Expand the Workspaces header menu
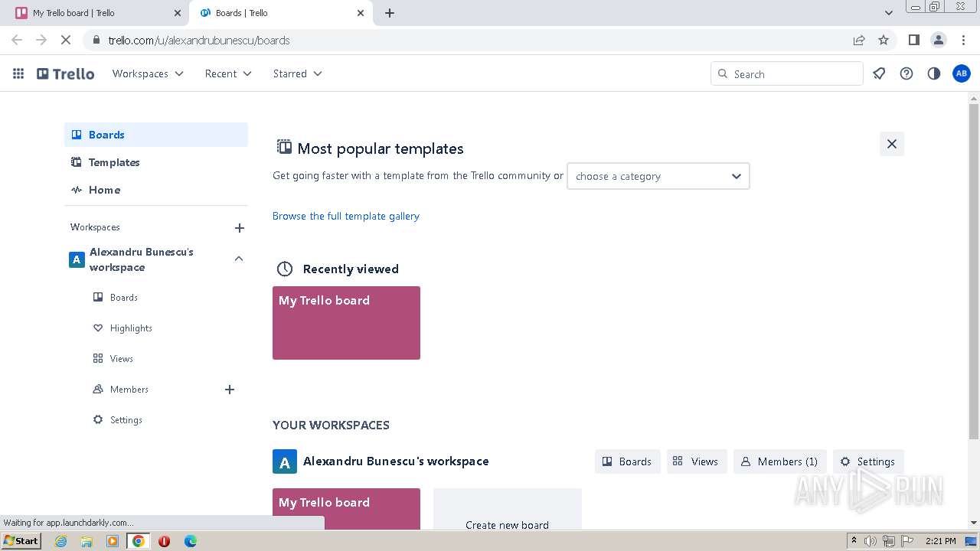Image resolution: width=980 pixels, height=551 pixels. pyautogui.click(x=148, y=73)
